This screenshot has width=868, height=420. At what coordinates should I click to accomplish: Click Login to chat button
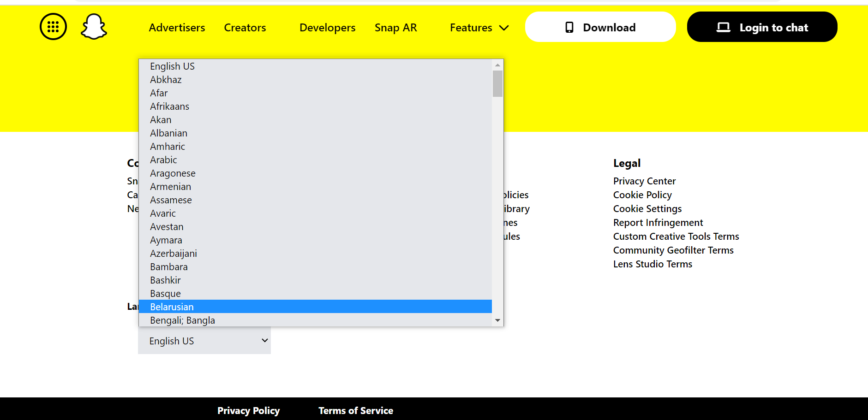tap(762, 27)
